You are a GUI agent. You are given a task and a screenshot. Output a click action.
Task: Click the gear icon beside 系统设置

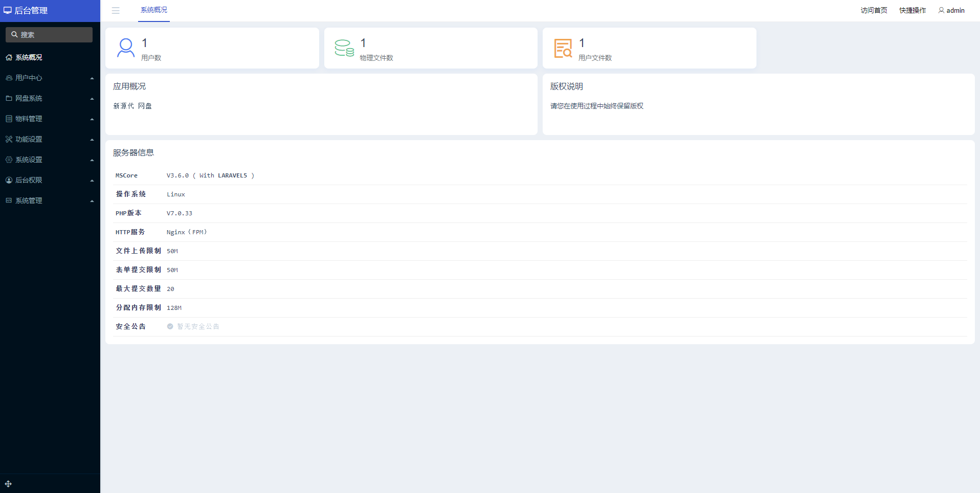pos(9,160)
